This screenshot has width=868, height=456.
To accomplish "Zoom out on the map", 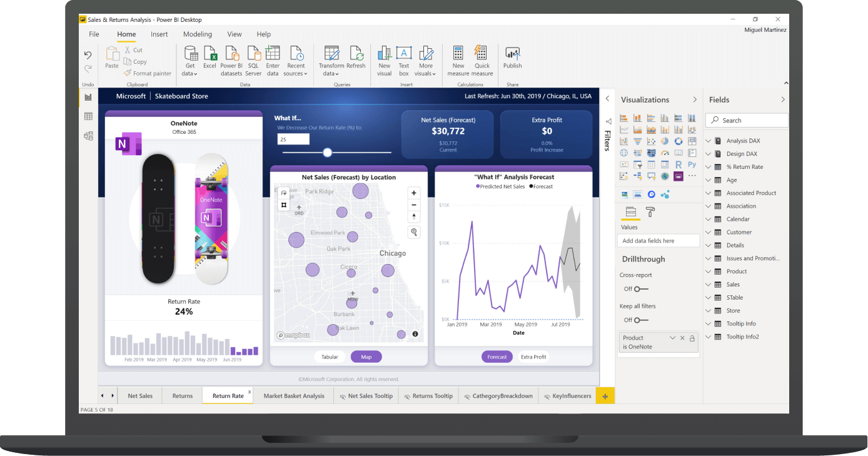I will [x=413, y=205].
